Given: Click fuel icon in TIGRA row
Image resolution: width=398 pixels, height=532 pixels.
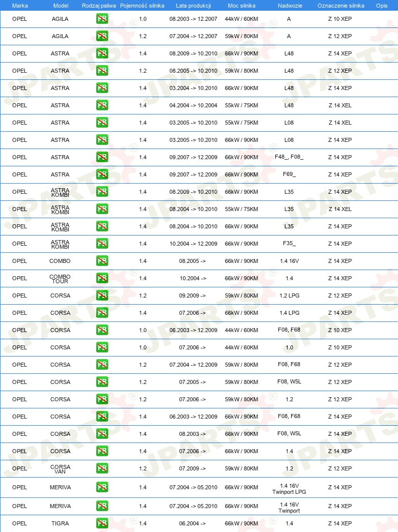Looking at the screenshot, I should (102, 523).
